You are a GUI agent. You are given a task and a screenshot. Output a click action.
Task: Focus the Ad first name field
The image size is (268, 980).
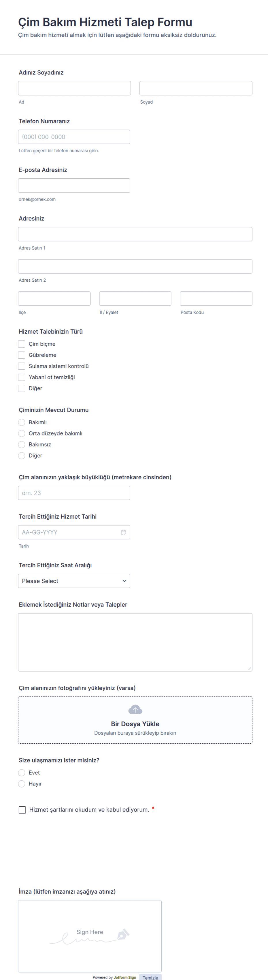tap(75, 88)
